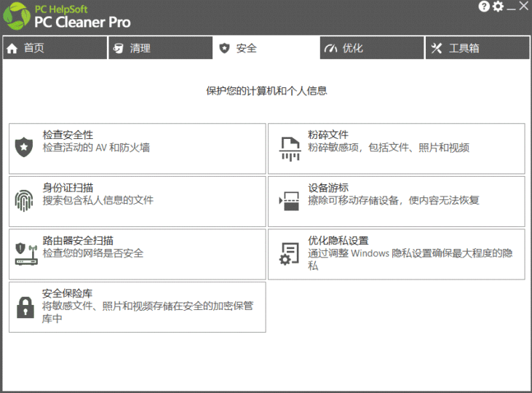Open settings via the title bar gear
Image resolution: width=532 pixels, height=393 pixels.
point(498,7)
